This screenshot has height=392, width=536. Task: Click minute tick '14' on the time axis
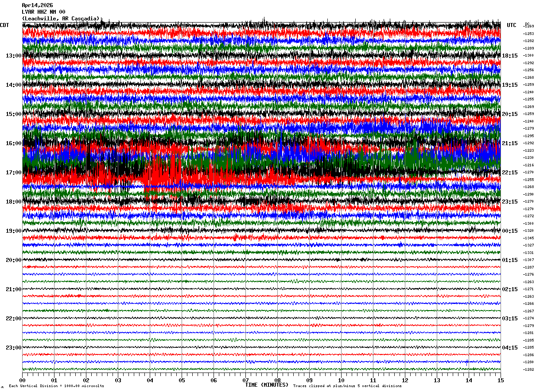tap(469, 380)
